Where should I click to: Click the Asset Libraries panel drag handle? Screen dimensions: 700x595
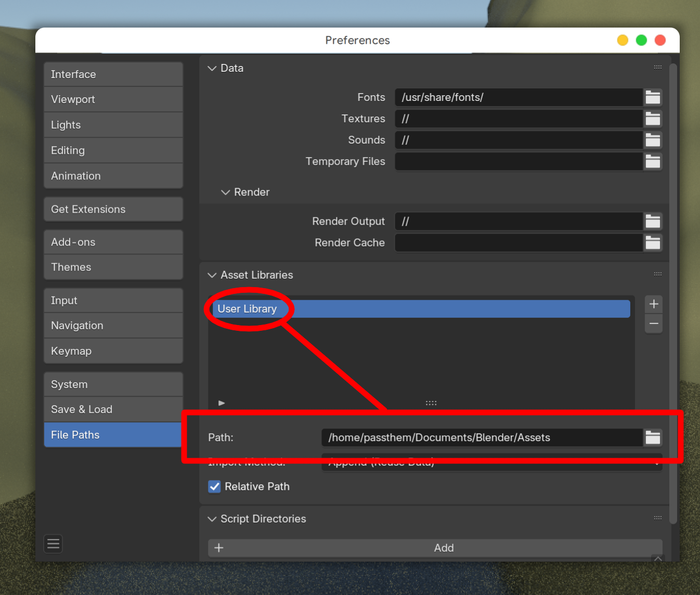point(658,274)
